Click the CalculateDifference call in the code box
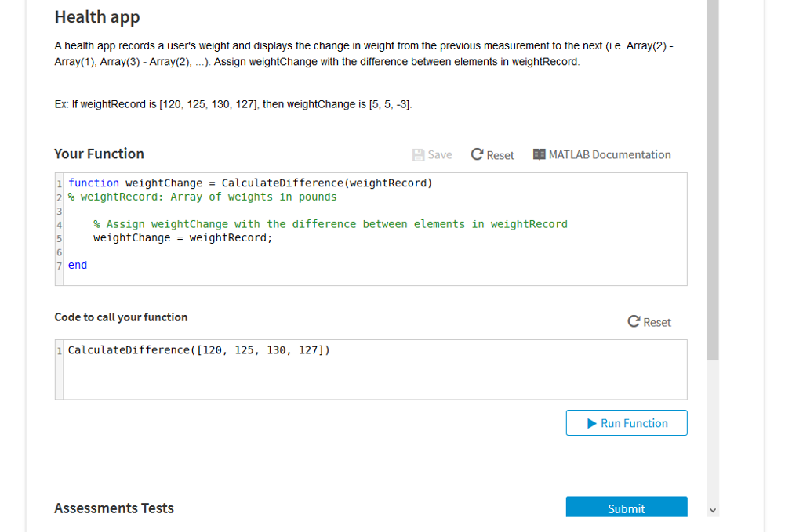 tap(198, 349)
